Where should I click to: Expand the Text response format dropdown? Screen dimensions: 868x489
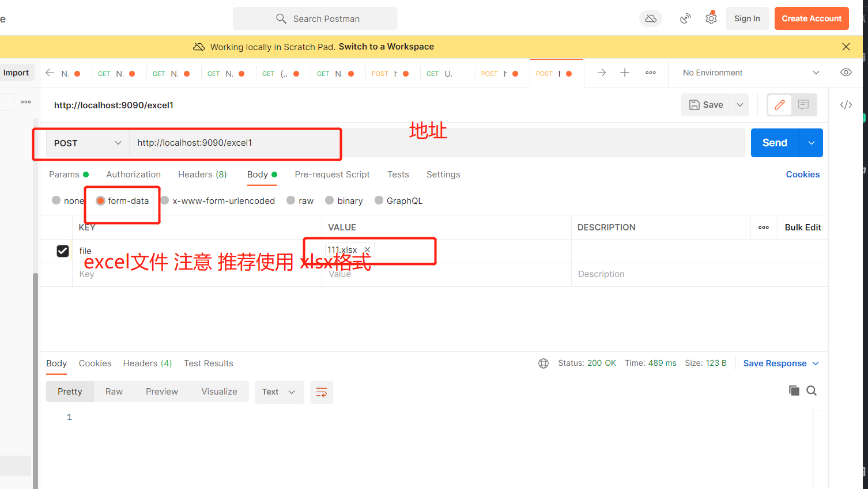click(x=279, y=391)
